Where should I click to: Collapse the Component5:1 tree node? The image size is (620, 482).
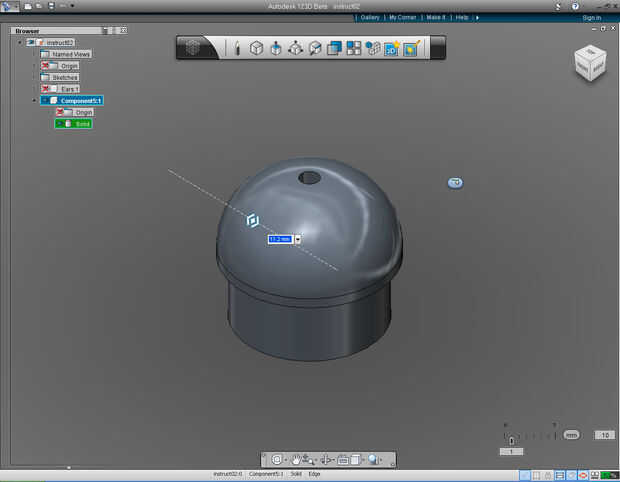35,101
